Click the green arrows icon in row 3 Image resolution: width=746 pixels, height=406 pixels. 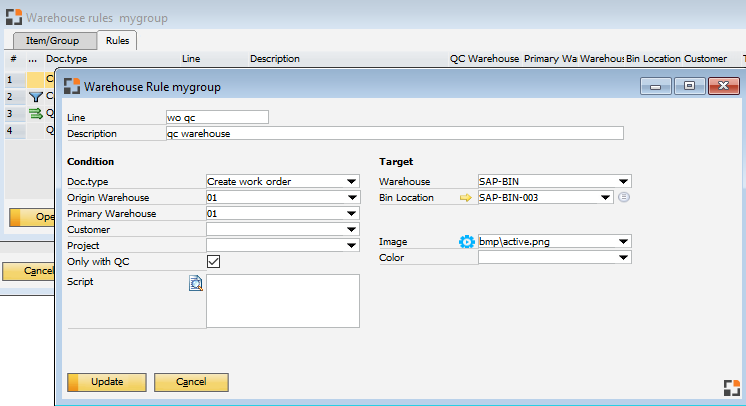point(36,114)
